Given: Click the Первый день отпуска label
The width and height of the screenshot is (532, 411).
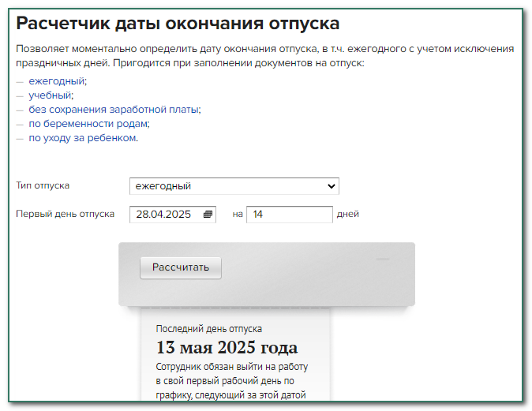Looking at the screenshot, I should click(x=65, y=214).
